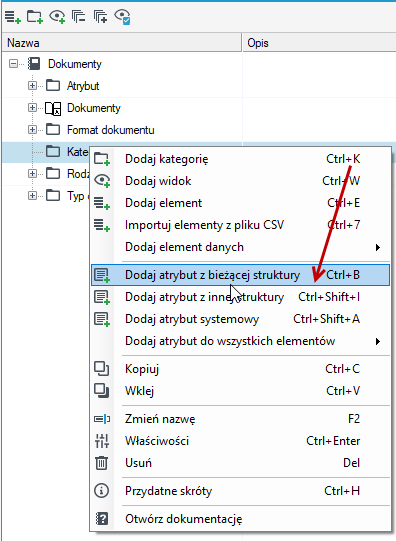Click the Nazwa column header
The width and height of the screenshot is (396, 541).
(122, 43)
